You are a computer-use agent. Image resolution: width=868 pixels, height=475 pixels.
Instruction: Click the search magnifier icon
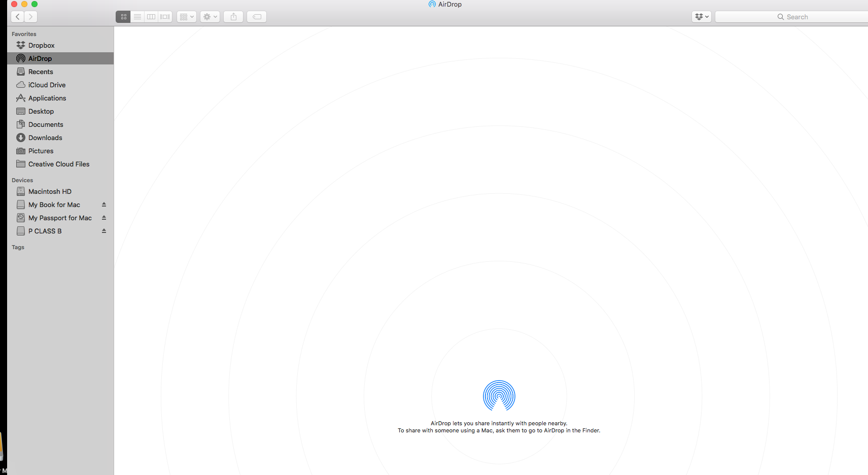(781, 17)
